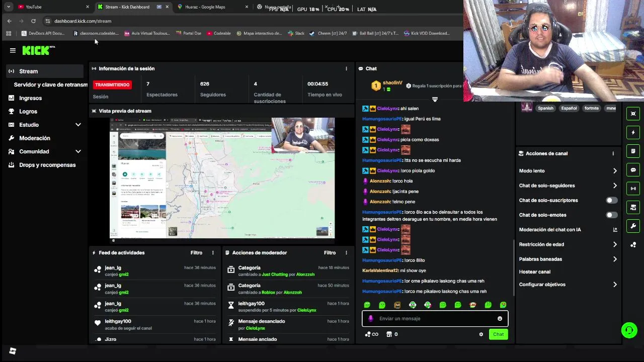Open moderator actions three-dot menu
The height and width of the screenshot is (362, 644).
click(346, 253)
